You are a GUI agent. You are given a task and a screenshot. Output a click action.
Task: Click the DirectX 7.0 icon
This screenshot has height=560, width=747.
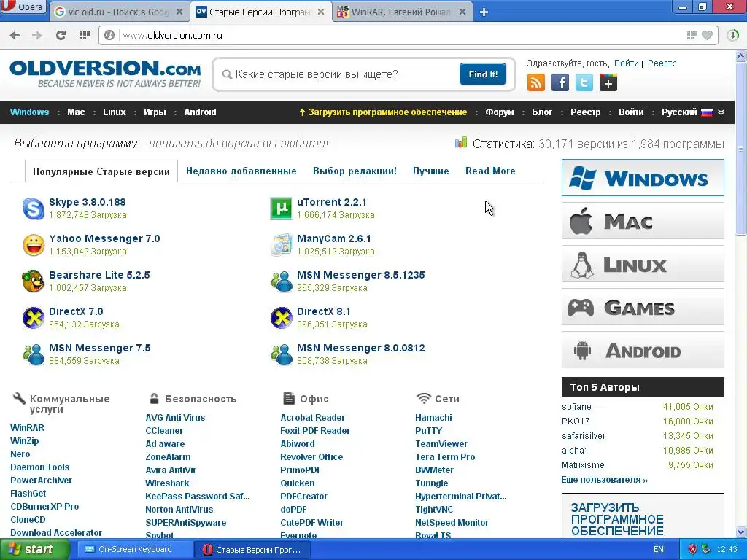click(x=34, y=318)
